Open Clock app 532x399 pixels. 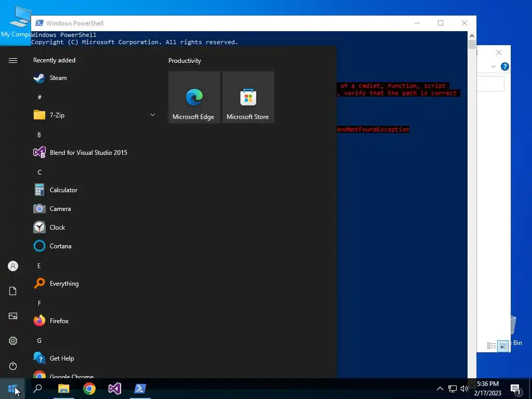(95, 228)
